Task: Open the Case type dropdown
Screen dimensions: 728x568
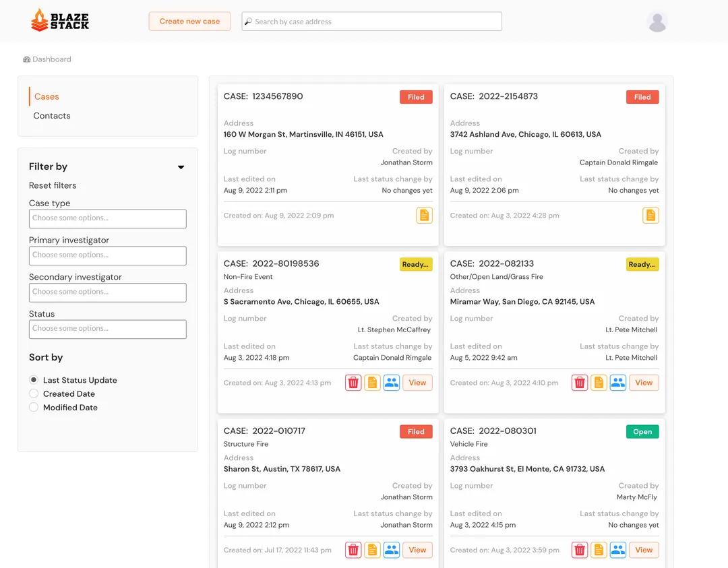Action: pyautogui.click(x=108, y=218)
